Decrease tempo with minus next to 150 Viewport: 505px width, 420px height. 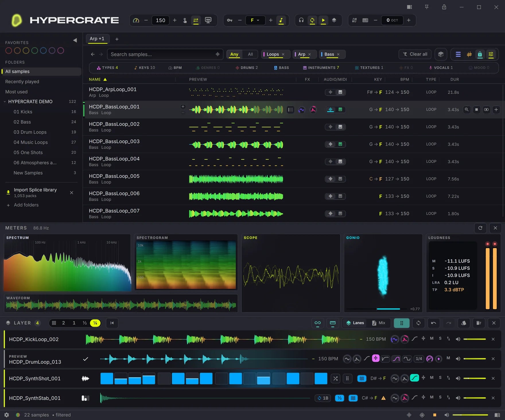click(x=146, y=20)
